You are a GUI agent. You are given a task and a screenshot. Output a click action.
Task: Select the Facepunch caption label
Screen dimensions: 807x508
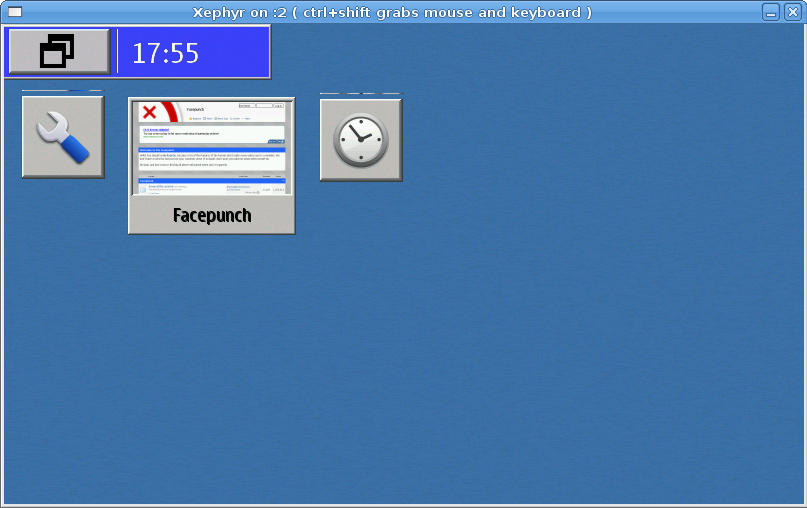click(x=212, y=215)
